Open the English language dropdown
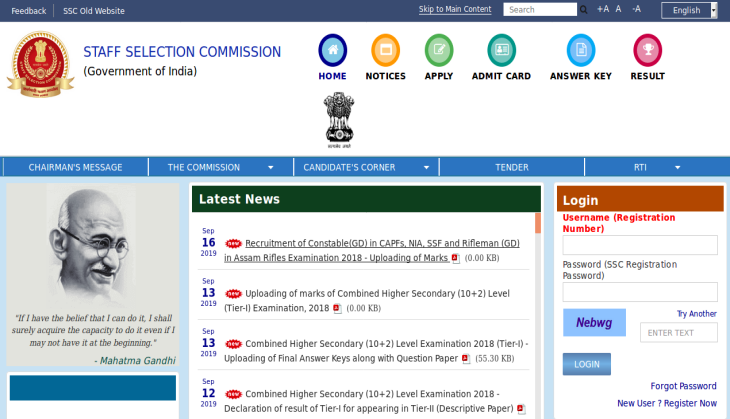This screenshot has height=419, width=730. pos(689,10)
